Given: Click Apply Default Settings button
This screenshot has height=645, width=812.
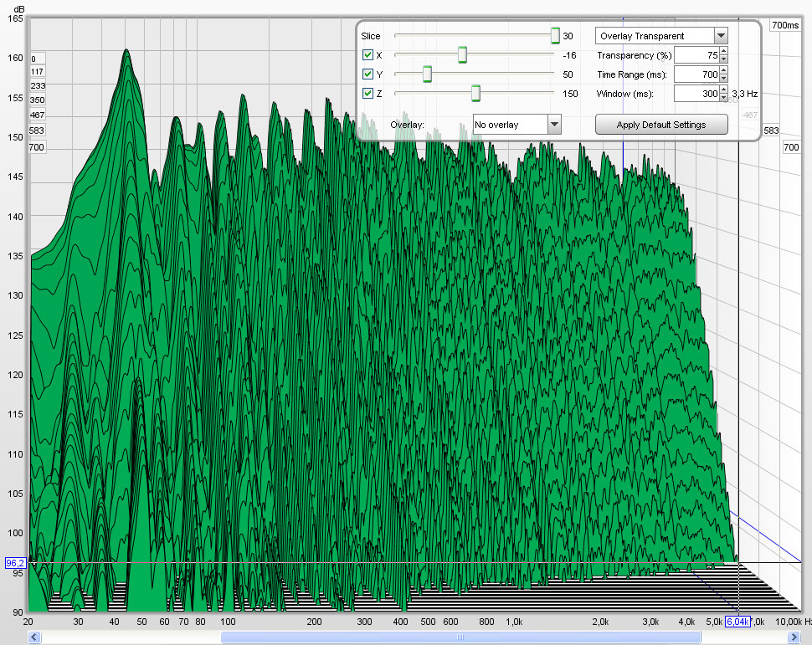Looking at the screenshot, I should (661, 125).
